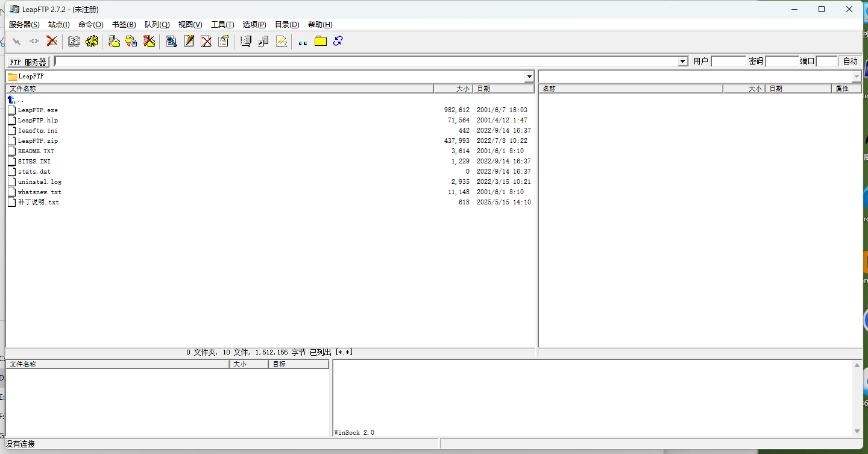This screenshot has height=454, width=868.
Task: Select the file uninstal.log
Action: 40,181
